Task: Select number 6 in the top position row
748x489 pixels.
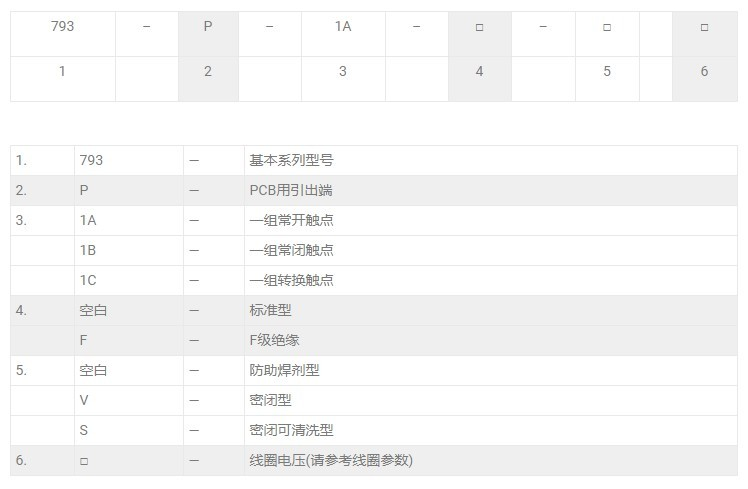Action: [x=704, y=72]
